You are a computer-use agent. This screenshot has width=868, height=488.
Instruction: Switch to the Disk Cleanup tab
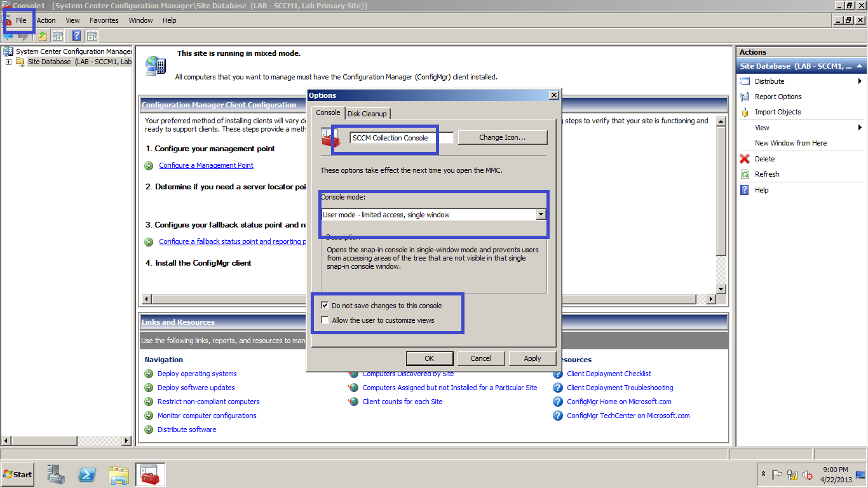coord(367,114)
